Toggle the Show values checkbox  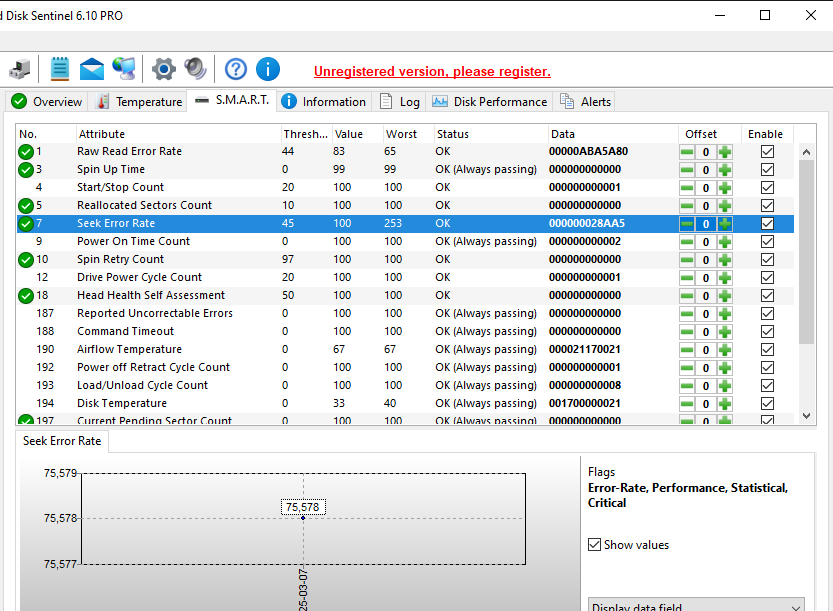(x=595, y=545)
